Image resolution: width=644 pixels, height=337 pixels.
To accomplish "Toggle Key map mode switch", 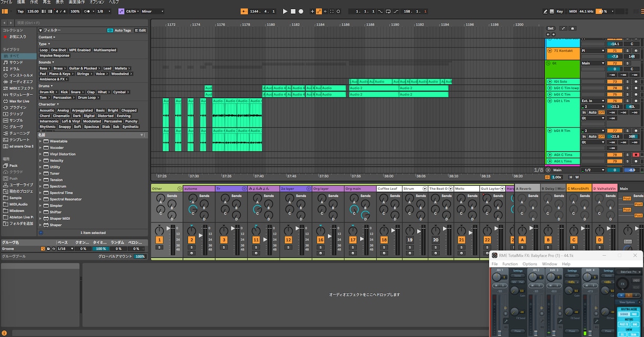I will pyautogui.click(x=560, y=11).
